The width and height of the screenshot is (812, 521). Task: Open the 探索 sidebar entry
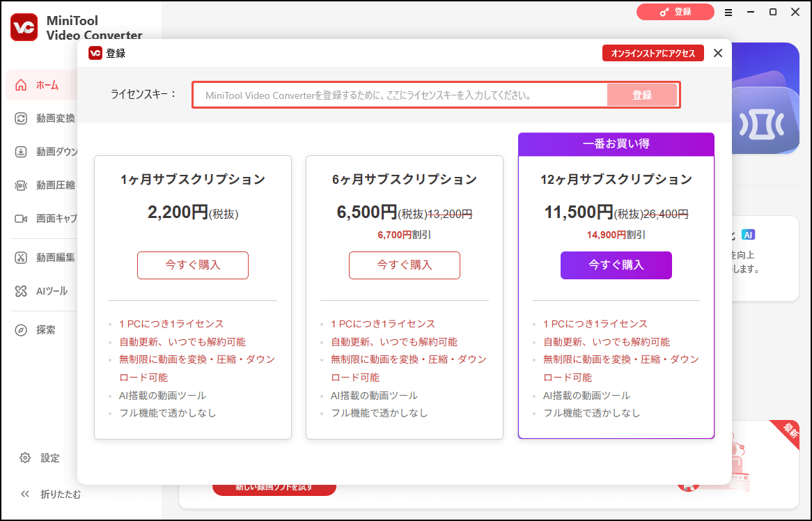pos(44,330)
